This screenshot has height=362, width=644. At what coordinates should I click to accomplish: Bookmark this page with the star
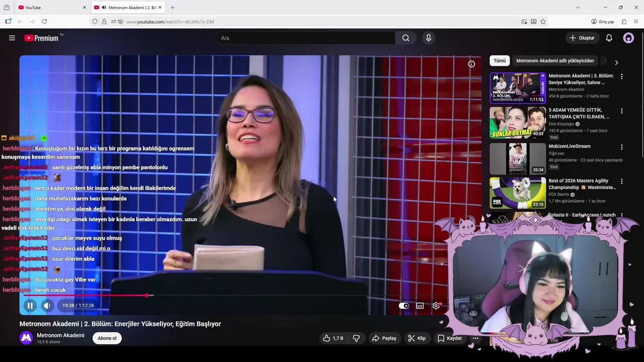[543, 22]
